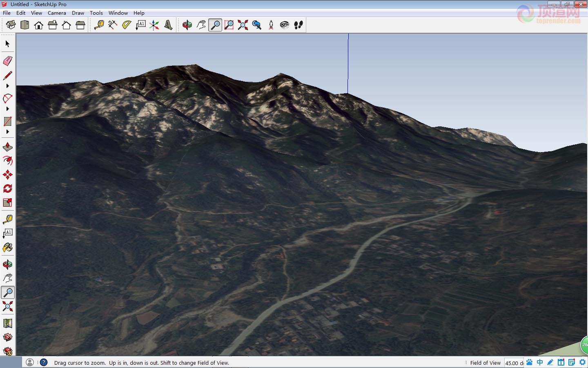Go to Previous view tool
This screenshot has width=588, height=368.
257,25
